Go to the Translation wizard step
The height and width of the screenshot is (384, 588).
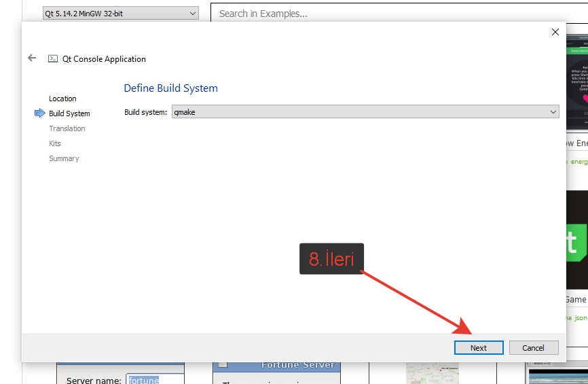click(67, 128)
